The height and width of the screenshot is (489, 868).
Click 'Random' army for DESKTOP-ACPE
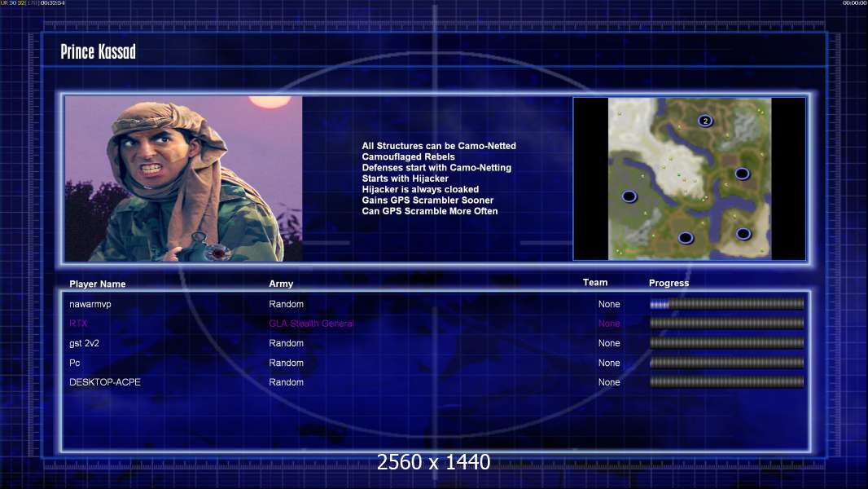coord(286,382)
